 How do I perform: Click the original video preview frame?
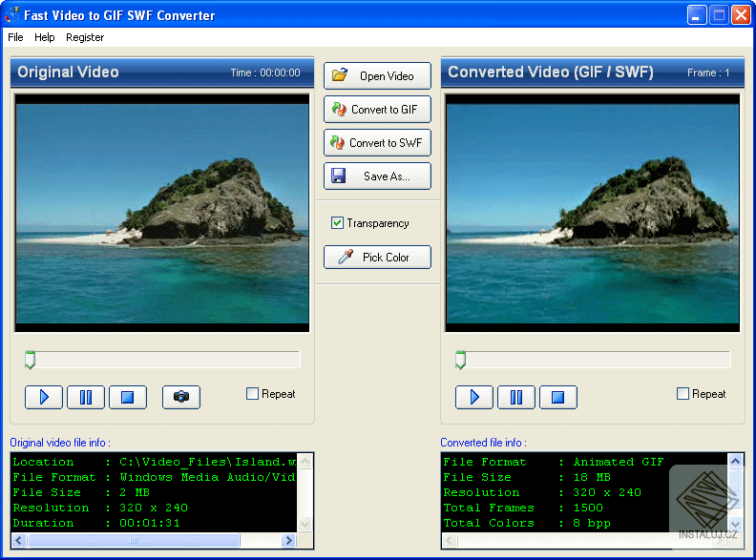coord(162,213)
